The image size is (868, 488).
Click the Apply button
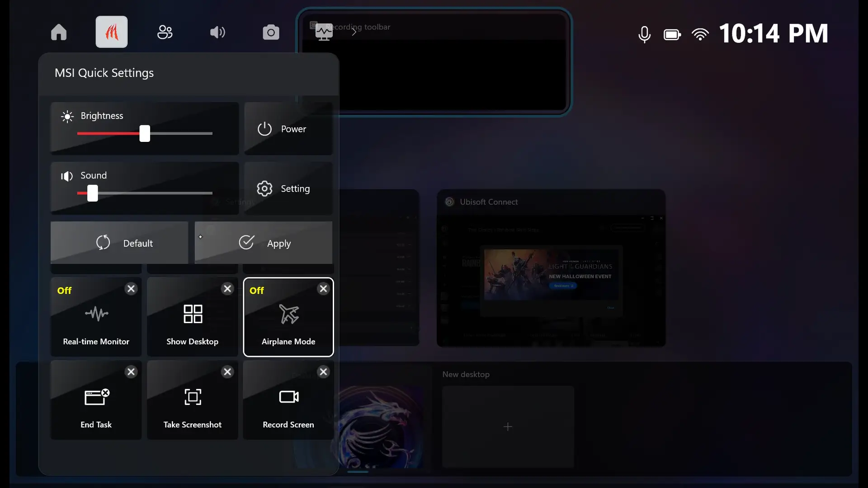(264, 243)
